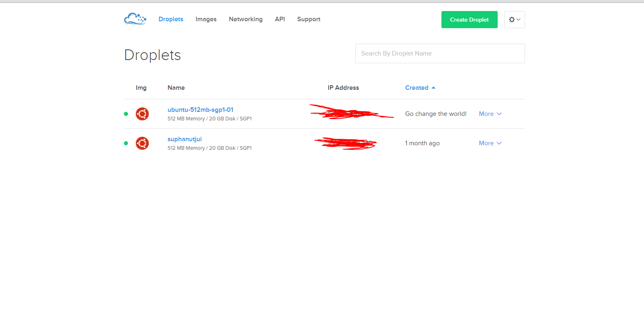Click the Create Droplet button

470,20
